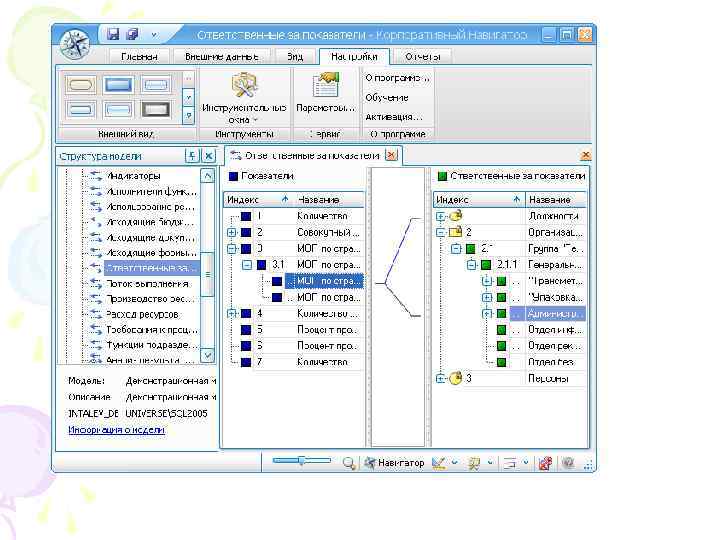
Task: Open dropdown arrow next to pencil-chart icon
Action: point(455,462)
